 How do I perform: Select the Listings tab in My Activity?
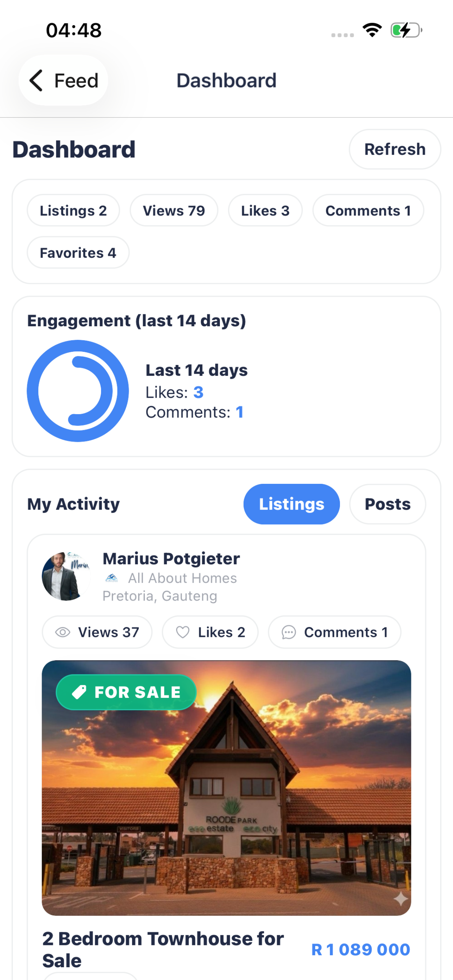291,504
